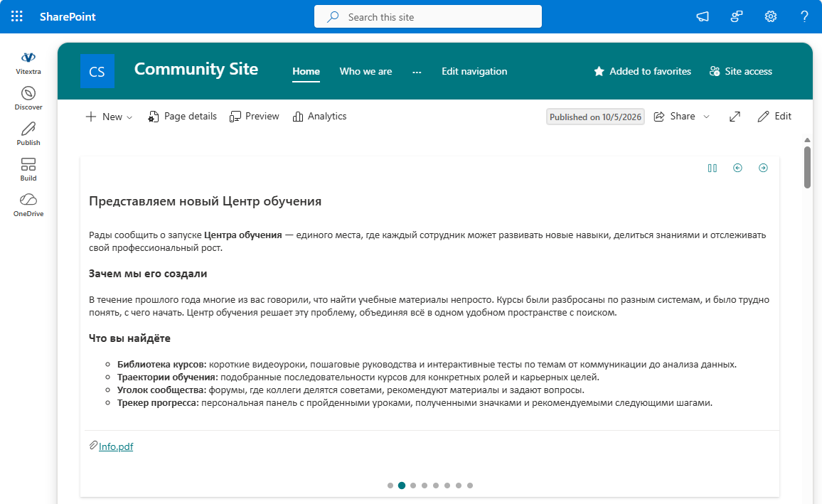Open the Help question mark icon
Screen dimensions: 822x504
tap(804, 17)
